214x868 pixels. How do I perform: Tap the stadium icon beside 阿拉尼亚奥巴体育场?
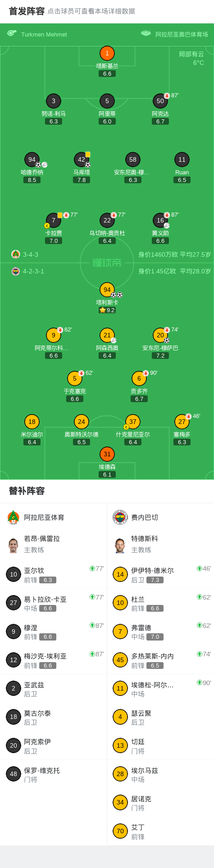(146, 33)
